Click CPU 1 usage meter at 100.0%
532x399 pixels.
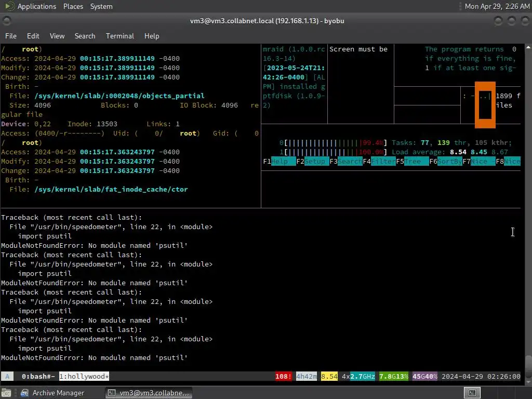pyautogui.click(x=333, y=152)
